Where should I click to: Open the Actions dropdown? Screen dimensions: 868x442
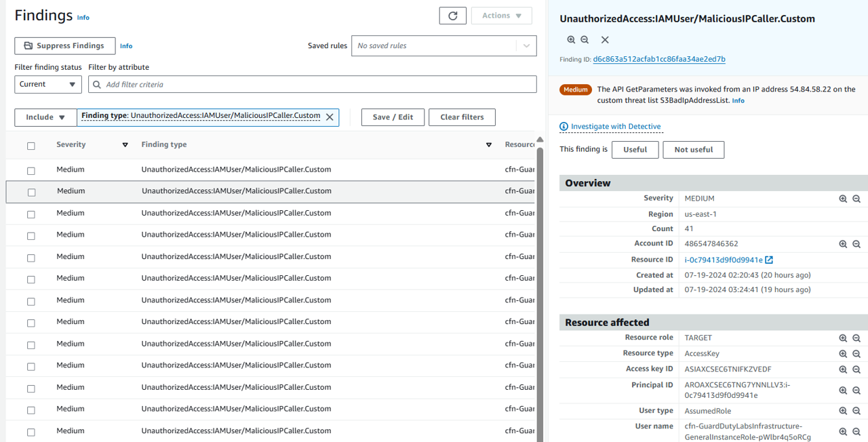point(502,16)
